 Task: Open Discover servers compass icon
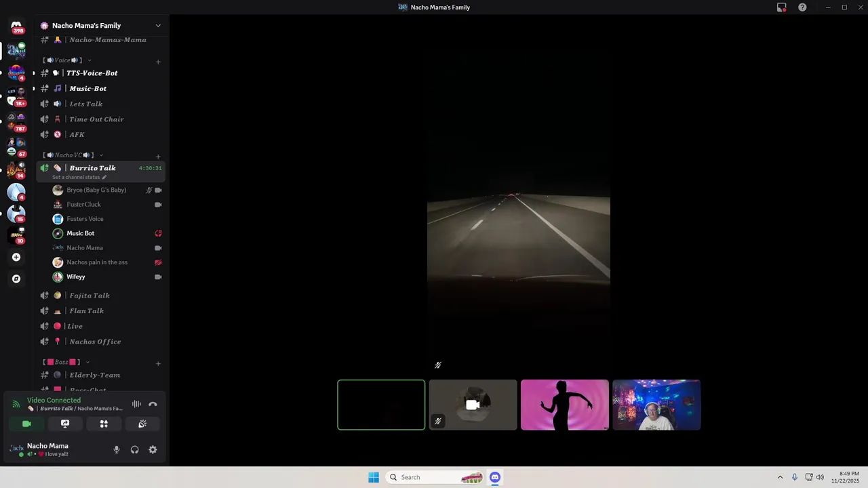[16, 279]
